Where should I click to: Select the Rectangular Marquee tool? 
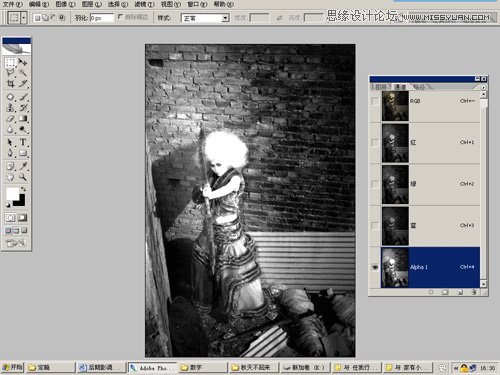pyautogui.click(x=10, y=62)
